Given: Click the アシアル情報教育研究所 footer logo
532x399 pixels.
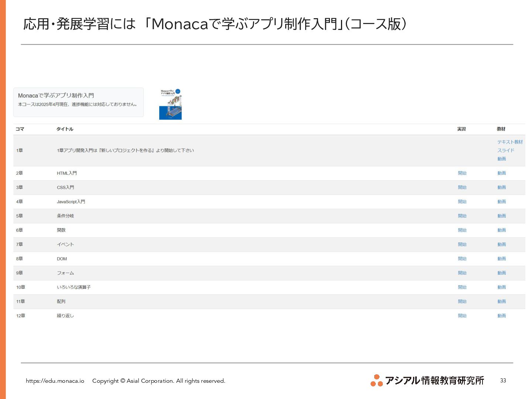Looking at the screenshot, I should pos(427,380).
